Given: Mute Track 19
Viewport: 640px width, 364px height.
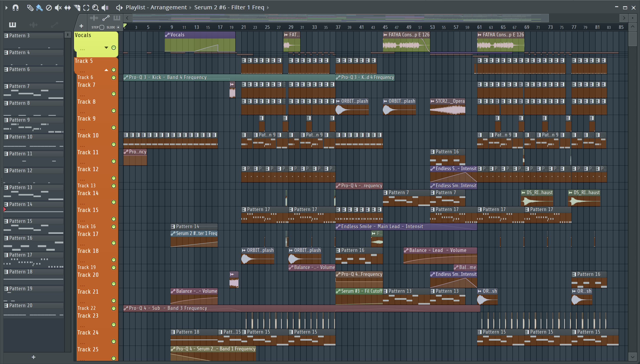Looking at the screenshot, I should click(114, 267).
